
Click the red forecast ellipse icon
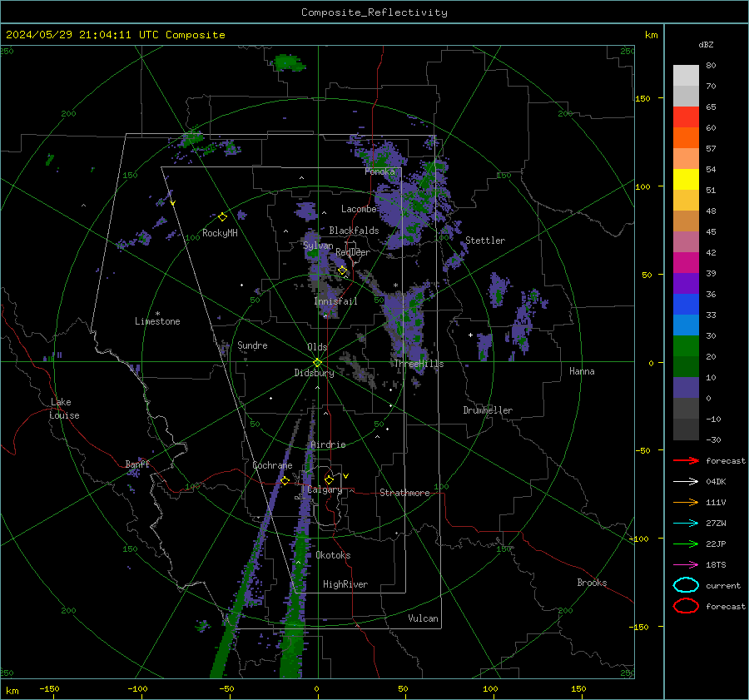click(x=686, y=606)
